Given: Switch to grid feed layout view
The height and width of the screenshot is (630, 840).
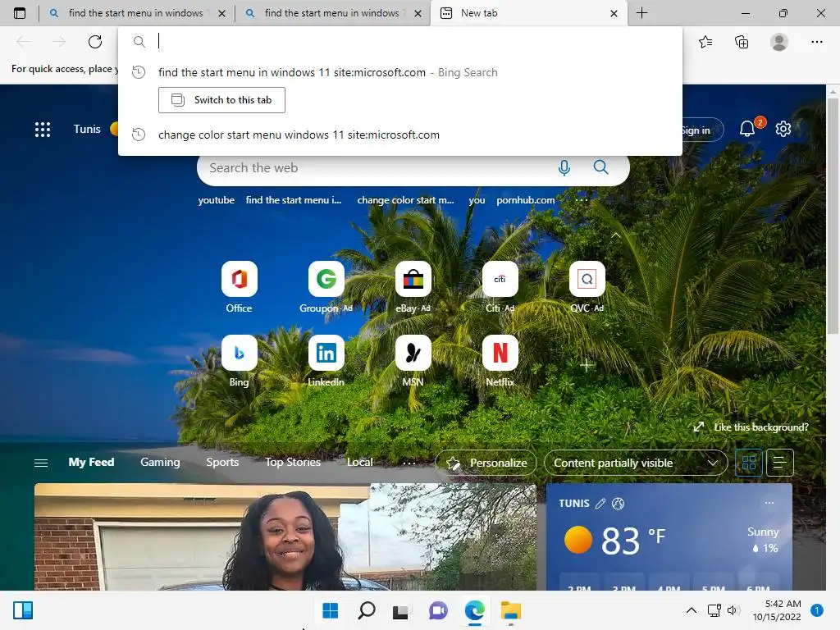Looking at the screenshot, I should point(749,463).
